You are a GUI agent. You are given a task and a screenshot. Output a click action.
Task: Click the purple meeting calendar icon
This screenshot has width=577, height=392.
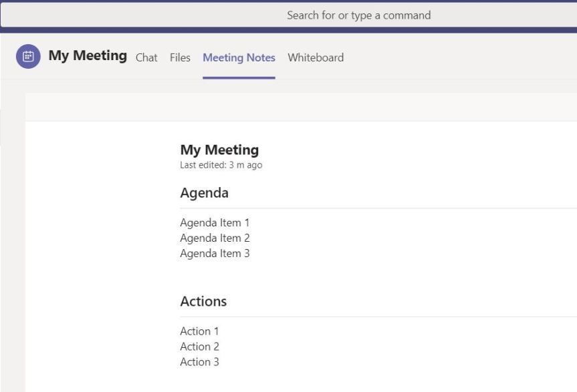28,57
